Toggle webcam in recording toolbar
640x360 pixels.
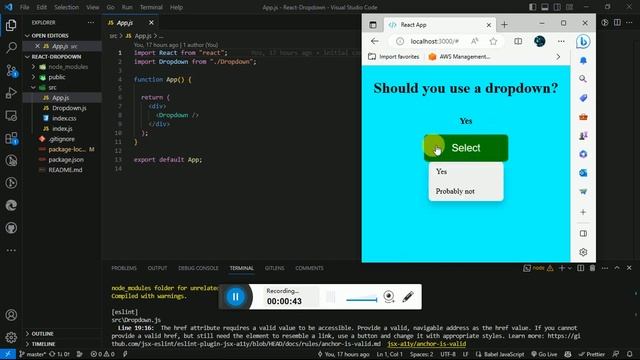[389, 297]
